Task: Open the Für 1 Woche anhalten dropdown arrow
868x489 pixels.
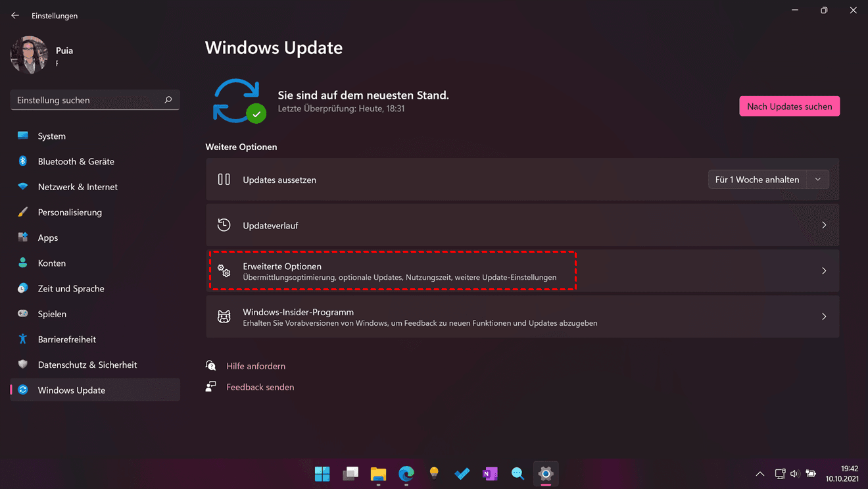Action: coord(818,179)
